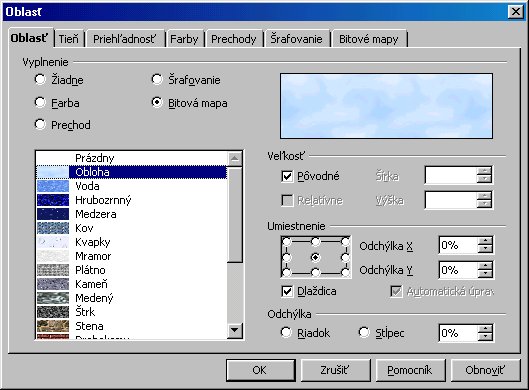Pick the Stena bitmap swatch
This screenshot has height=390, width=529.
[x=53, y=326]
